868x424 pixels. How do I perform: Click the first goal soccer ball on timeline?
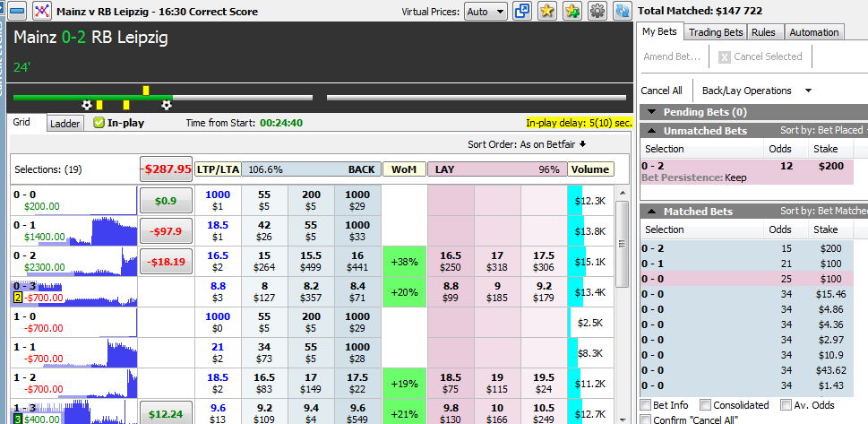coord(86,105)
